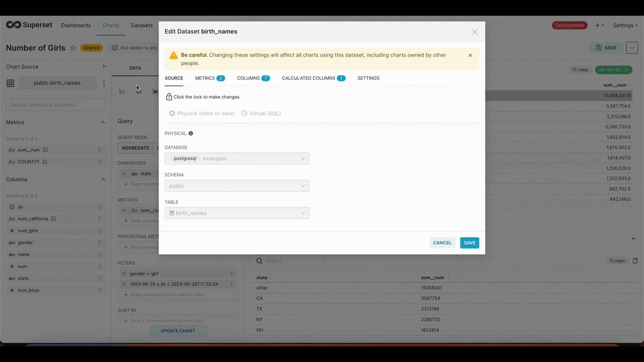Open the three-dot menu beside public.birth_names
Image resolution: width=644 pixels, height=362 pixels.
pos(104,83)
